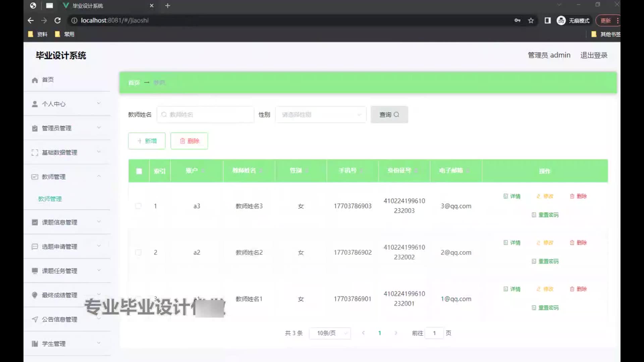Viewport: 644px width, 362px height.
Task: Go to pagination page 1
Action: [x=379, y=333]
